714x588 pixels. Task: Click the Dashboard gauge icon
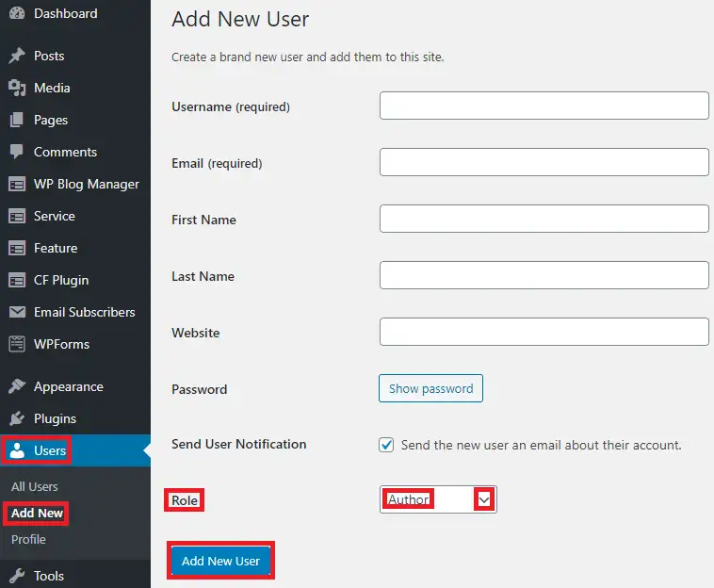[17, 13]
